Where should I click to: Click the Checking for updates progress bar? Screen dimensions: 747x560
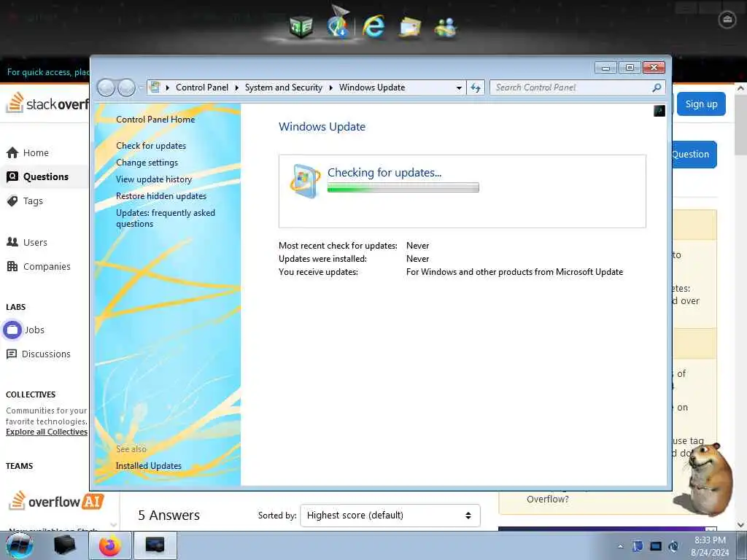[403, 187]
